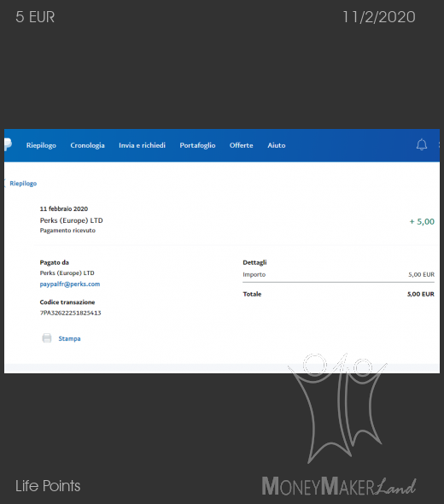Click Perks (Europe) LTD under Pagato da
Screen dimensions: 444x504
point(67,273)
